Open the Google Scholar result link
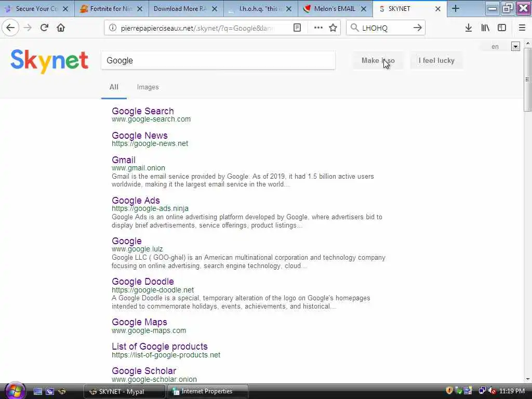Screen dimensions: 532x399 144,371
